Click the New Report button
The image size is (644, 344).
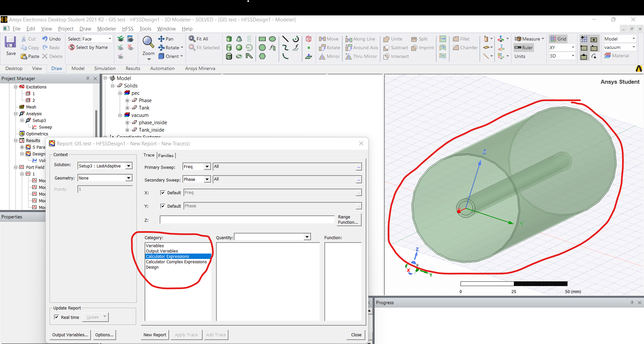[x=155, y=335]
